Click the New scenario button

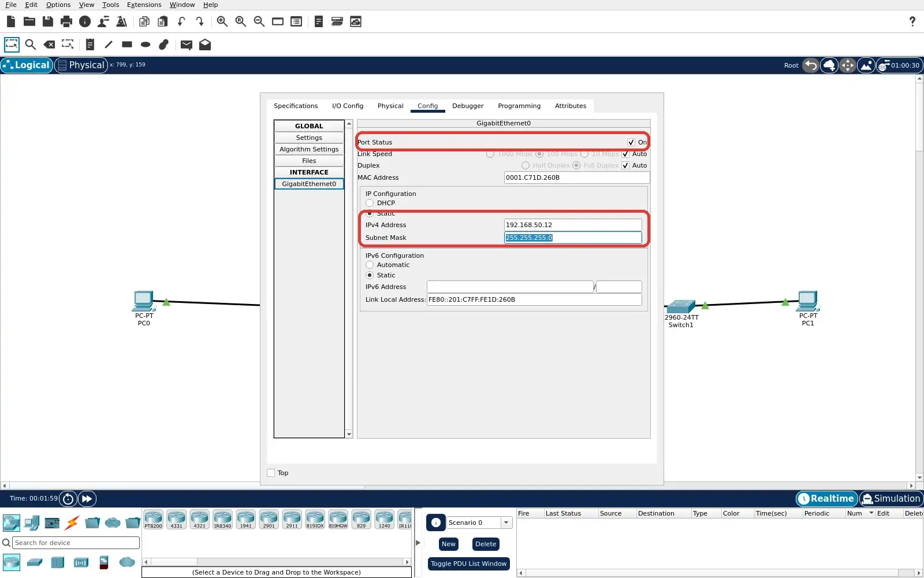449,544
